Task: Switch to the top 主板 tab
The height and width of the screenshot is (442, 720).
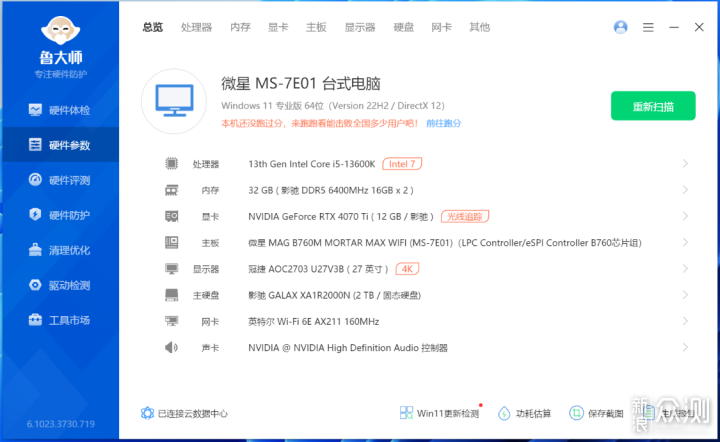Action: [316, 28]
